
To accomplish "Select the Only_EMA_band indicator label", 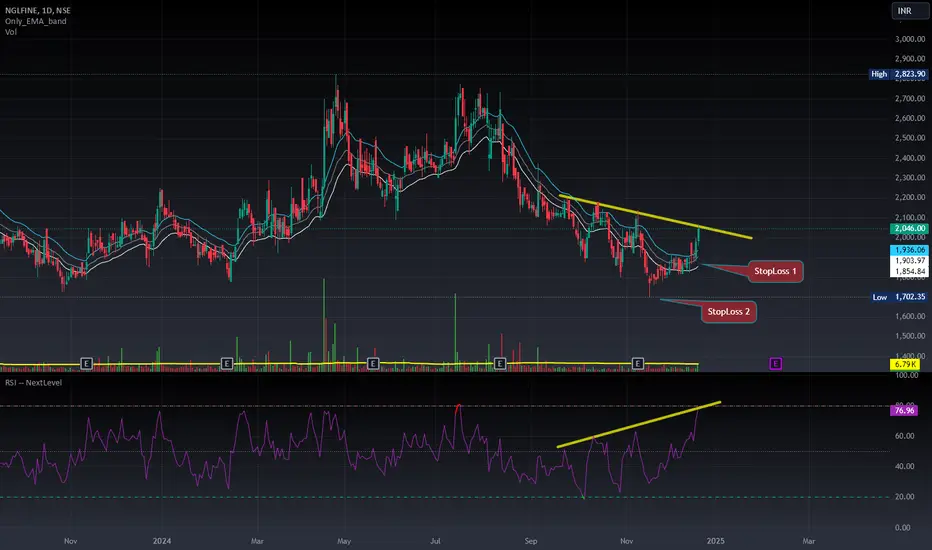I will 36,21.
